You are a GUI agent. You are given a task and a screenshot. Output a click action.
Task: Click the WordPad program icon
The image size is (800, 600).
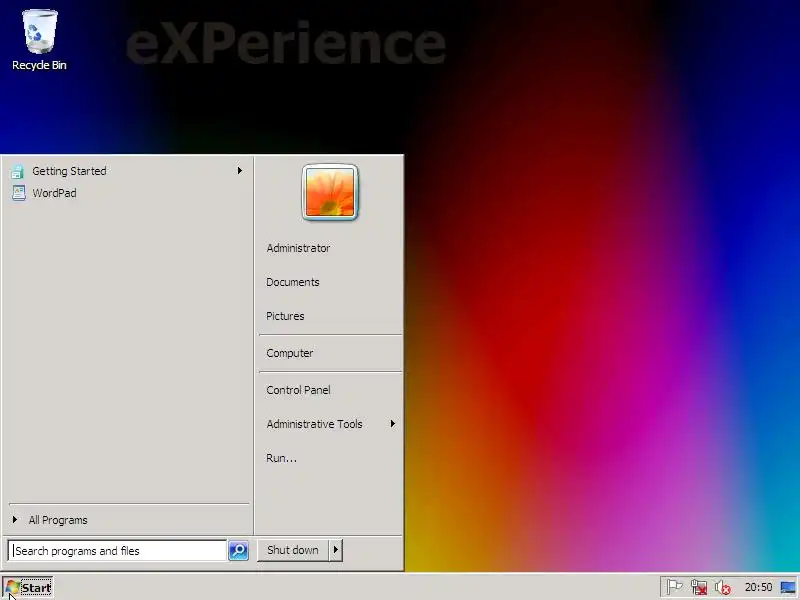(18, 193)
